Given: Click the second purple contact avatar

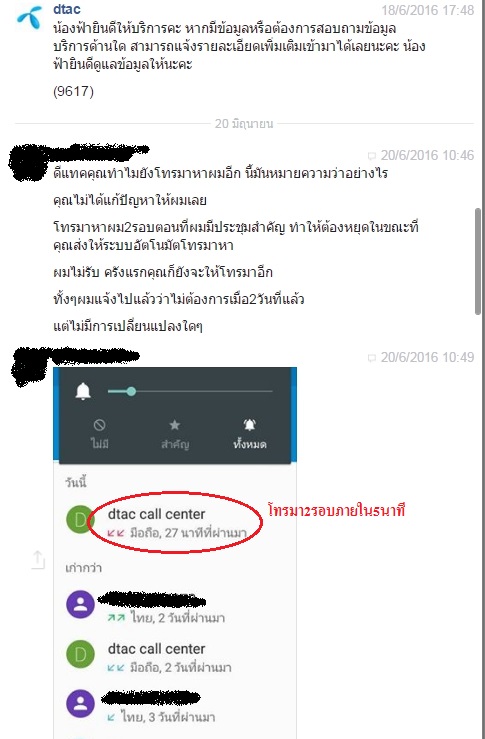Looking at the screenshot, I should coord(80,704).
